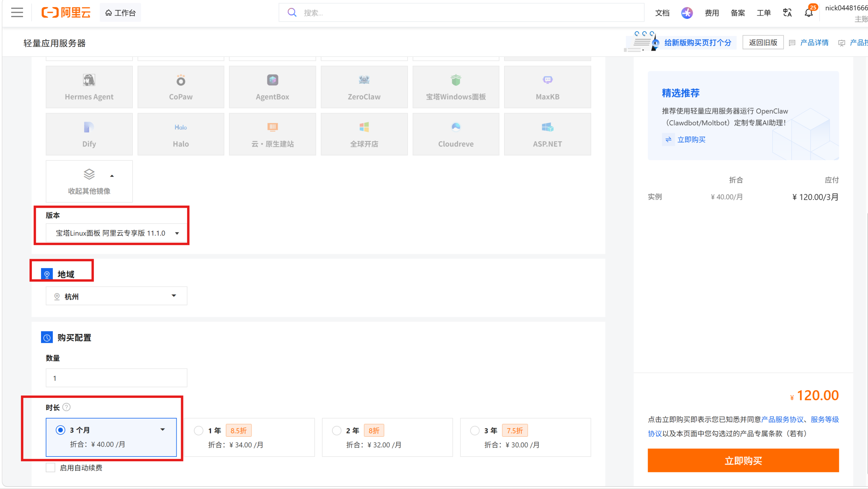Click the 地域 location pin icon
The image size is (868, 489).
tap(47, 274)
